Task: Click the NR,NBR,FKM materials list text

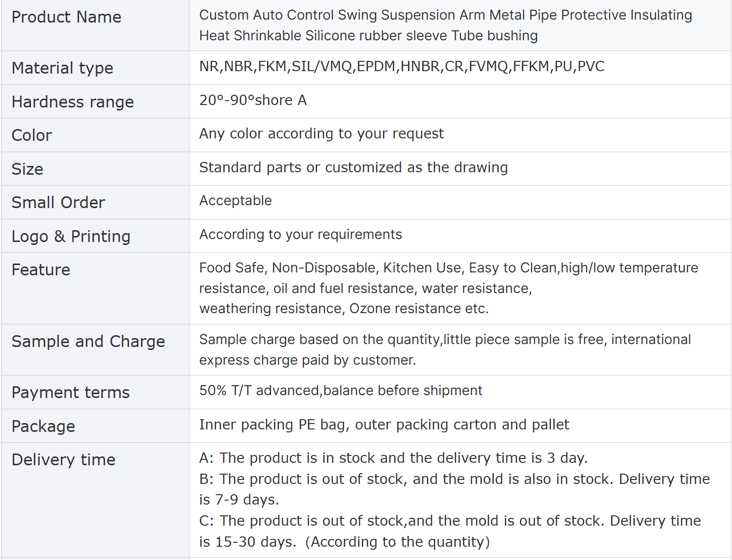Action: pyautogui.click(x=402, y=66)
